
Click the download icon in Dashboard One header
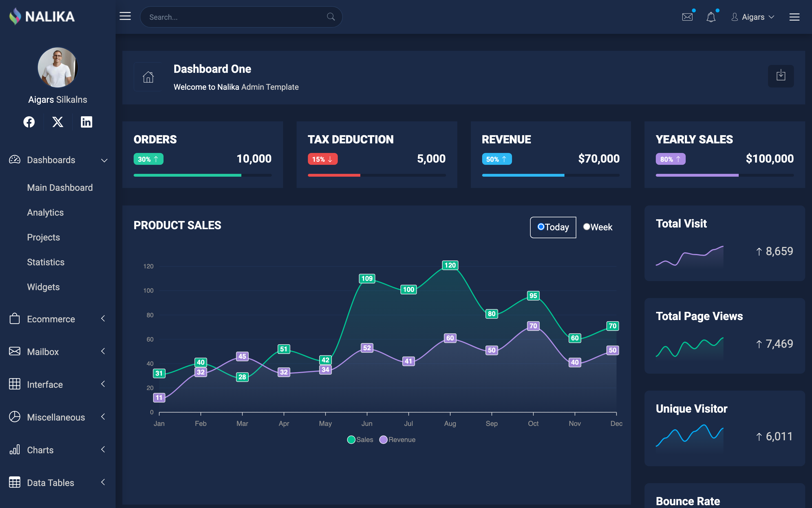pos(781,76)
